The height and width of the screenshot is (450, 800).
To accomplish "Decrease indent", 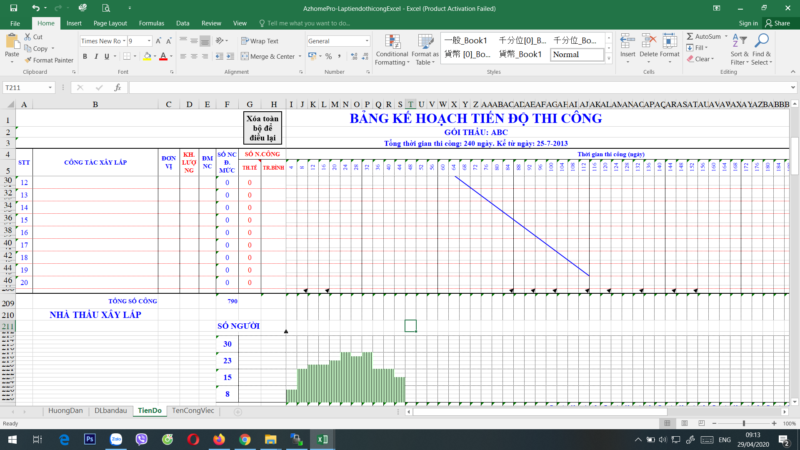I will 219,56.
